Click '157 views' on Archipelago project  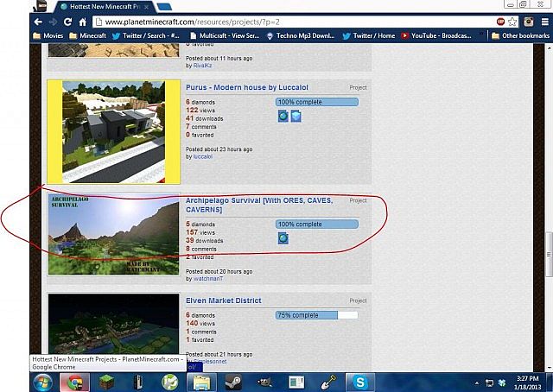coord(200,232)
